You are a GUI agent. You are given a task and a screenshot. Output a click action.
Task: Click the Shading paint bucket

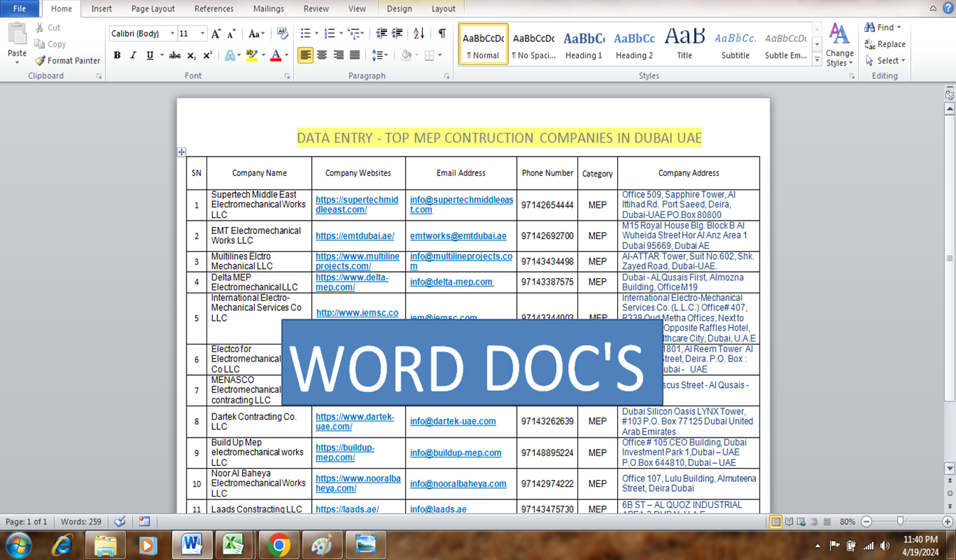click(x=406, y=56)
